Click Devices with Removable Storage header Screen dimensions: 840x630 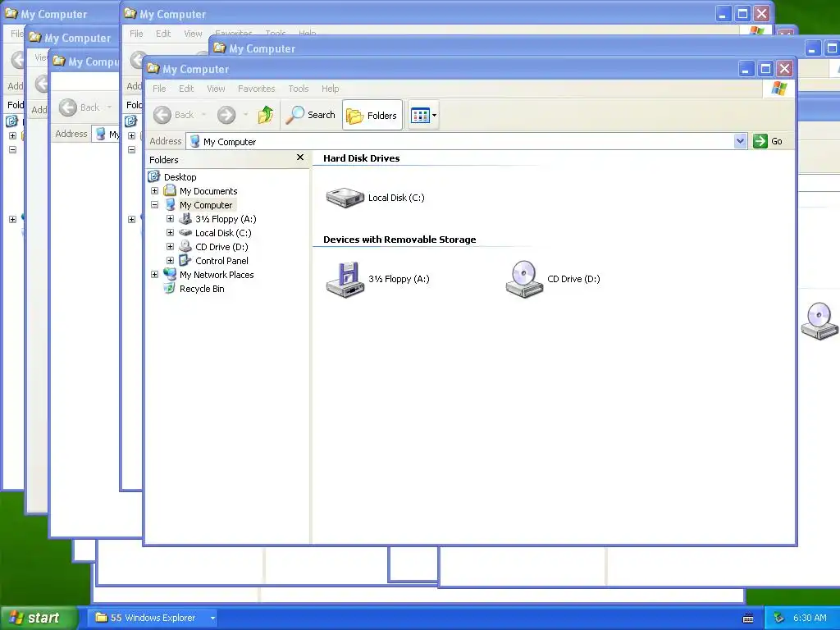click(x=399, y=240)
